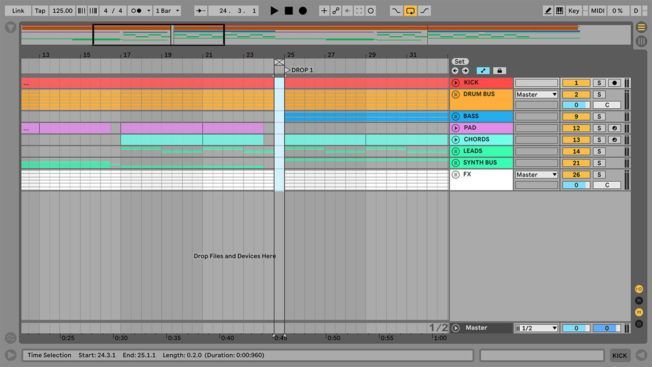This screenshot has height=367, width=652.
Task: Show the Browser via top-left triangle
Action: click(10, 28)
